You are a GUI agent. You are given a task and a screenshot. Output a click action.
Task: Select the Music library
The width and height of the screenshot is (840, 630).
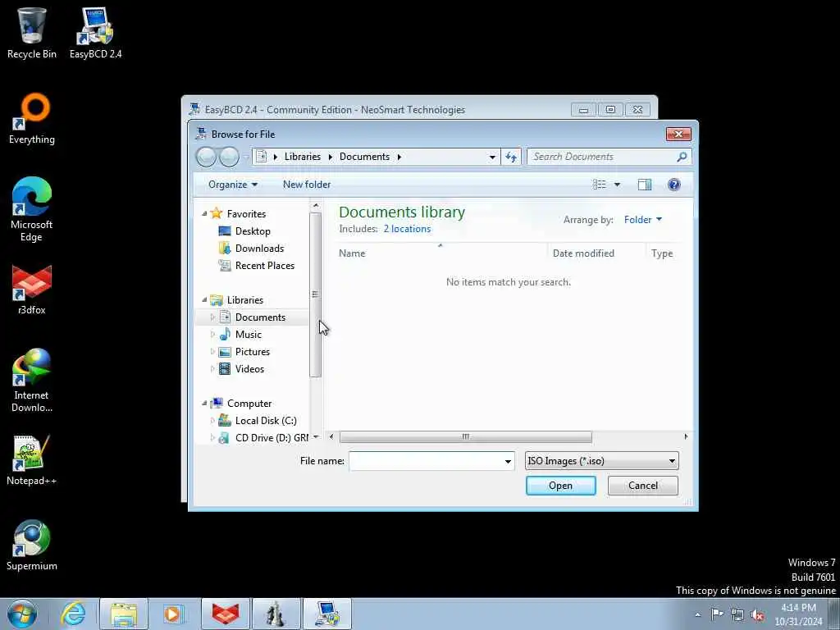[x=248, y=335]
